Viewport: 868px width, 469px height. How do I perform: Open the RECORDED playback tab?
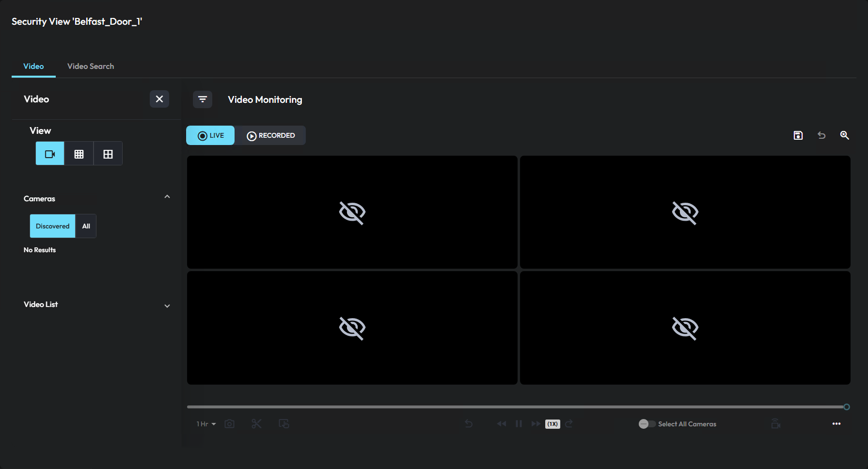[x=270, y=135]
